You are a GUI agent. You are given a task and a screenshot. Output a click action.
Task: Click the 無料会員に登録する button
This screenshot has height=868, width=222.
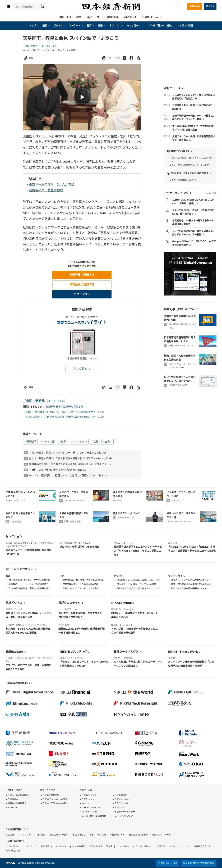82,284
